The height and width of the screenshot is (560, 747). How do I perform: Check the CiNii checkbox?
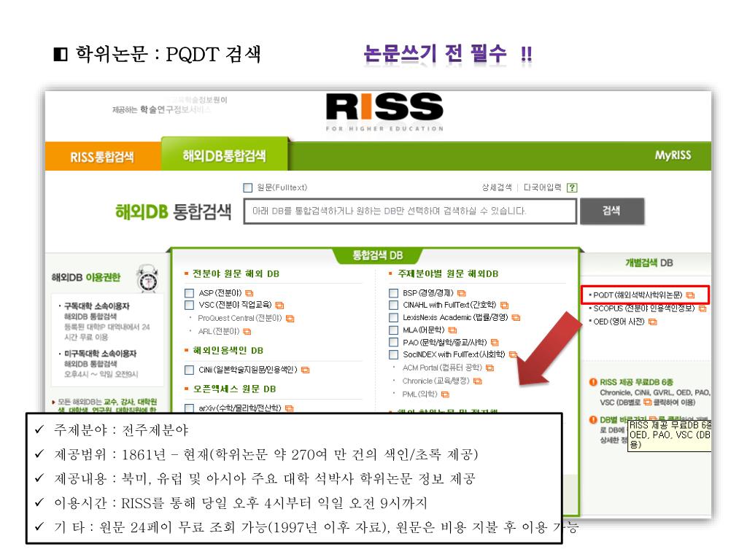[x=190, y=370]
